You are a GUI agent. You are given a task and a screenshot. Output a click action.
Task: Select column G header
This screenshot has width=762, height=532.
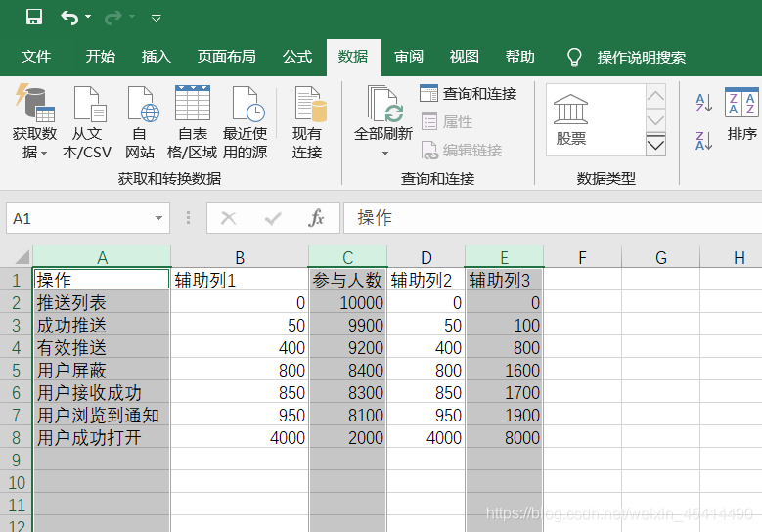(661, 257)
